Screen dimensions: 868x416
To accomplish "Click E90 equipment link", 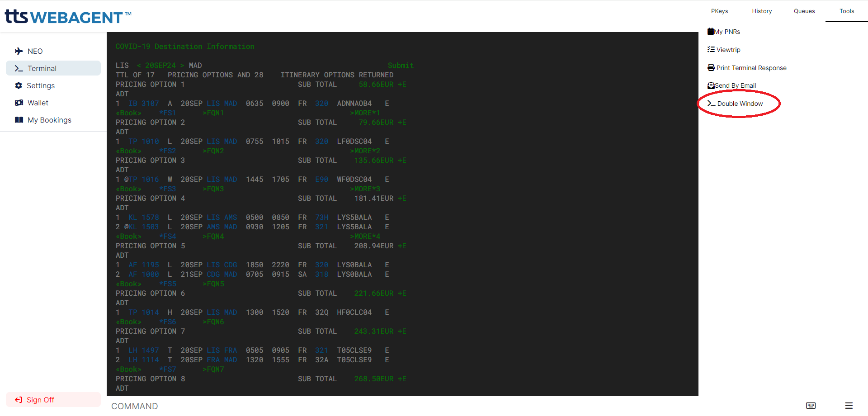I will (322, 180).
